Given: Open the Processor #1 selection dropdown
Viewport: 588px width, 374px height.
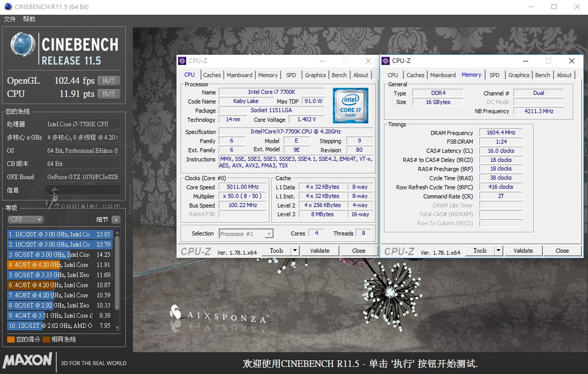Looking at the screenshot, I should 246,234.
